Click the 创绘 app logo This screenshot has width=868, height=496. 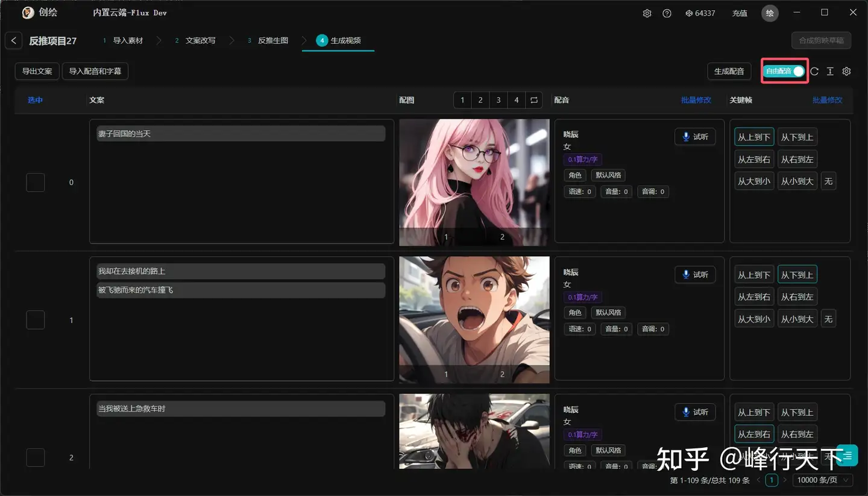[x=28, y=13]
